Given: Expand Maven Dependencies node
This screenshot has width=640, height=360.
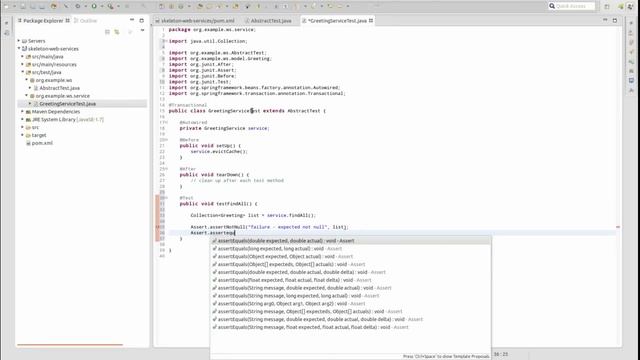Looking at the screenshot, I should point(22,111).
